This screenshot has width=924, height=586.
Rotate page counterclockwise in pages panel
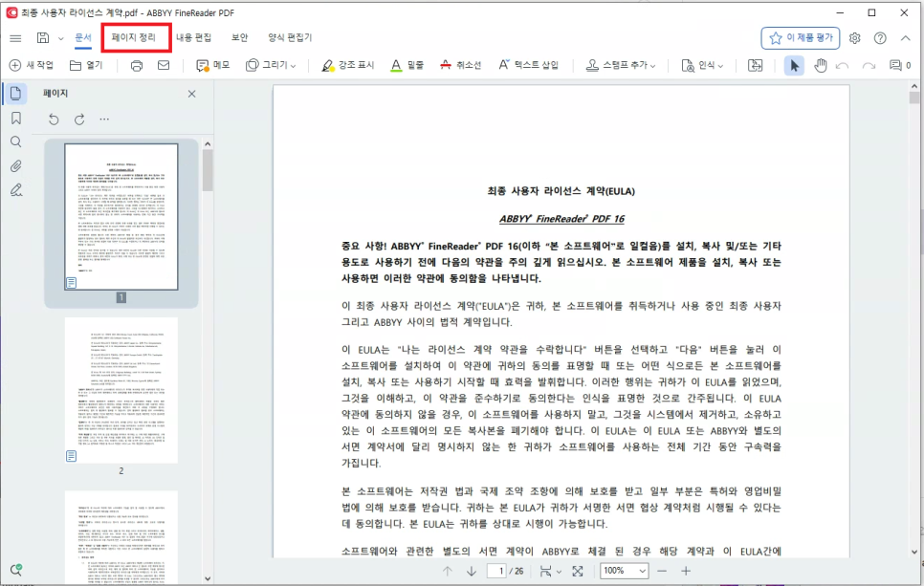[54, 119]
